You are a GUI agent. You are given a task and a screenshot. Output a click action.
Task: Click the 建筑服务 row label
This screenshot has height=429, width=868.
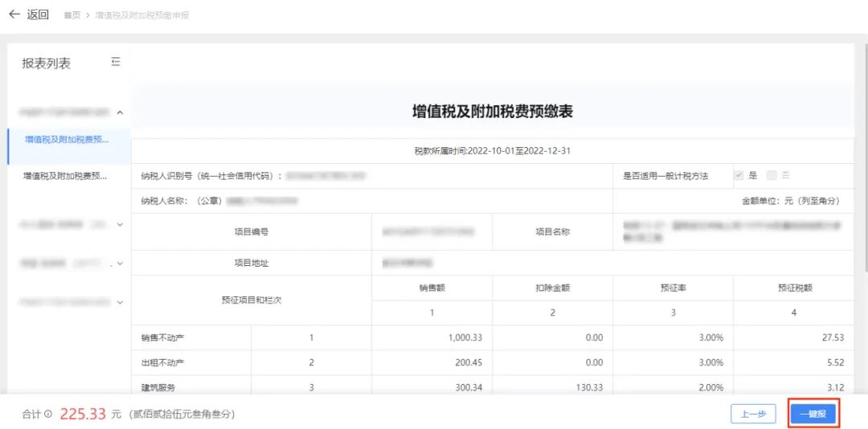coord(158,388)
